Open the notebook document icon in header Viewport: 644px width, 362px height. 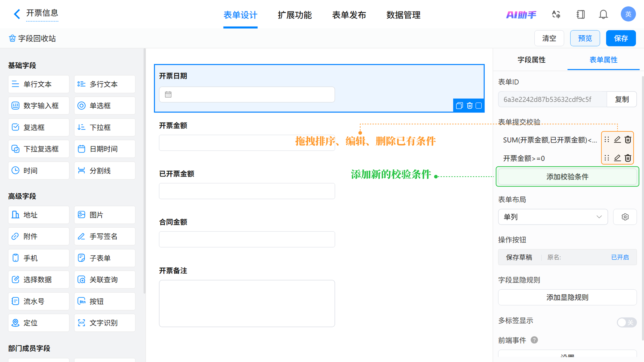point(580,14)
